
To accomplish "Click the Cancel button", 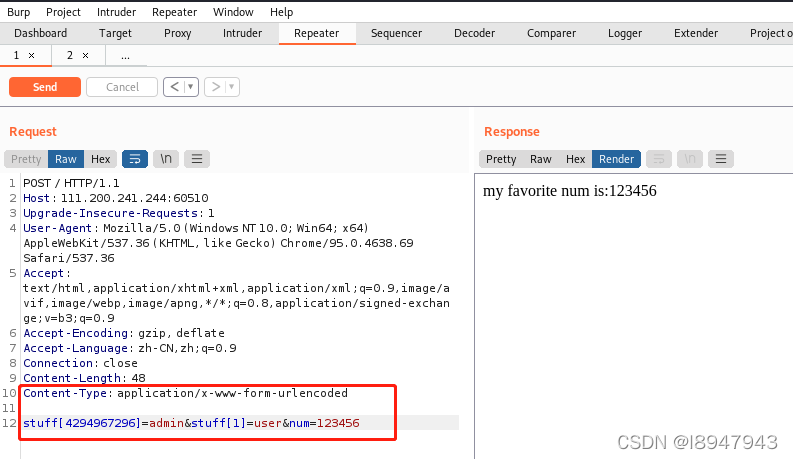I will click(x=122, y=87).
